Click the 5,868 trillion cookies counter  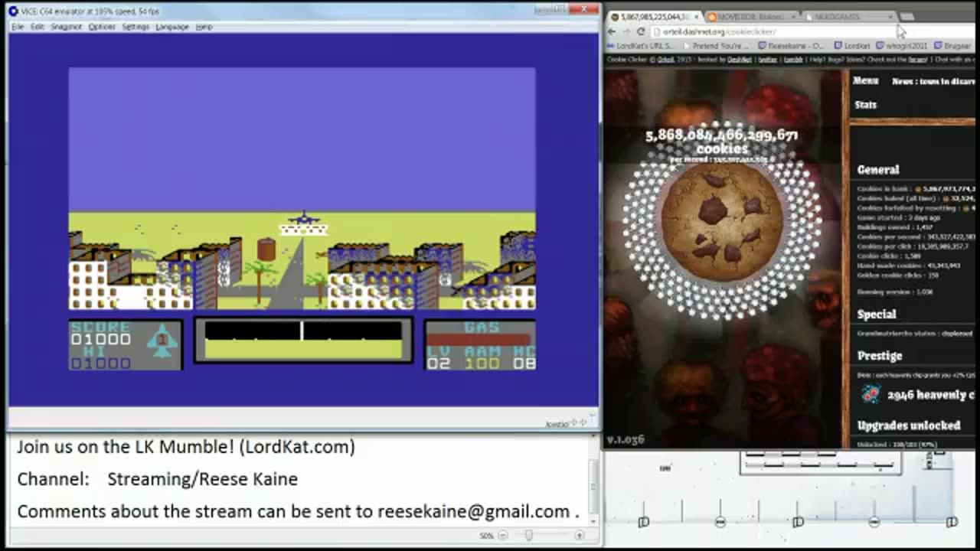click(722, 142)
